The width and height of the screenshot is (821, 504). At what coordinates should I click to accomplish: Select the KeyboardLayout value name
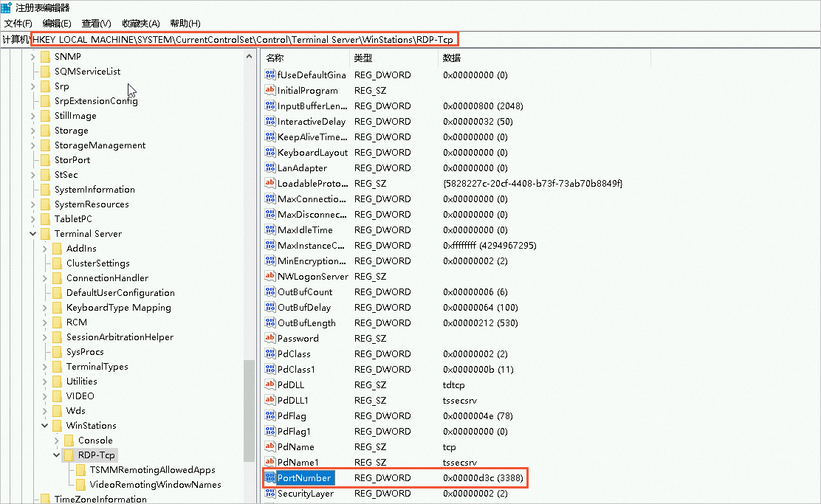coord(312,152)
